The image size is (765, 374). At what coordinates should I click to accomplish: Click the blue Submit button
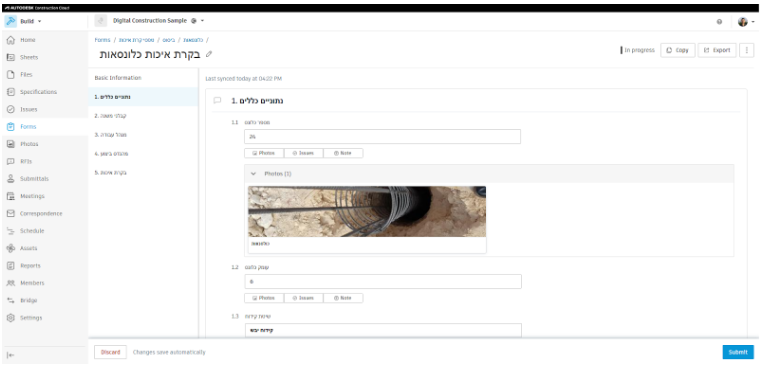point(738,352)
